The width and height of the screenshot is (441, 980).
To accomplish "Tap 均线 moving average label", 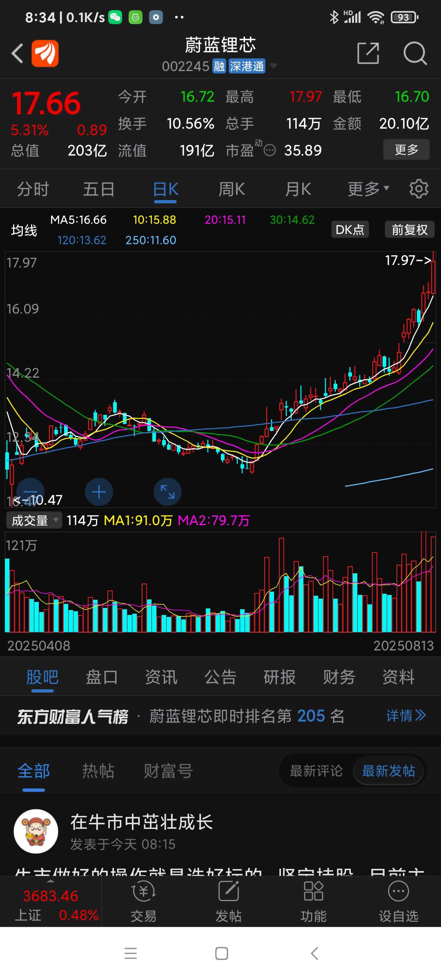I will pyautogui.click(x=24, y=230).
